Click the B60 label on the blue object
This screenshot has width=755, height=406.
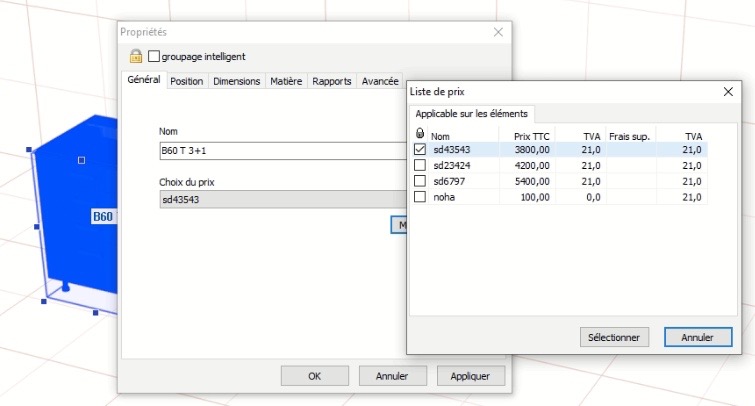point(103,216)
